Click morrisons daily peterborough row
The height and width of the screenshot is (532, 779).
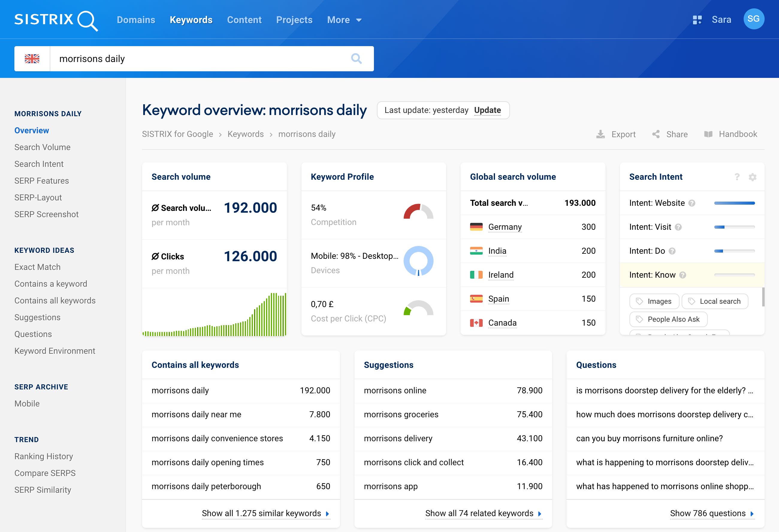click(241, 486)
